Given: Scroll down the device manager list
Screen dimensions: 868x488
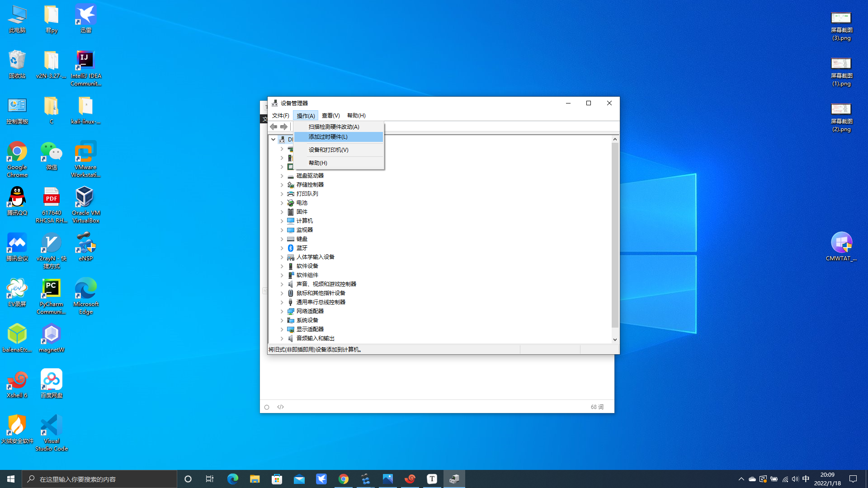Looking at the screenshot, I should [615, 340].
